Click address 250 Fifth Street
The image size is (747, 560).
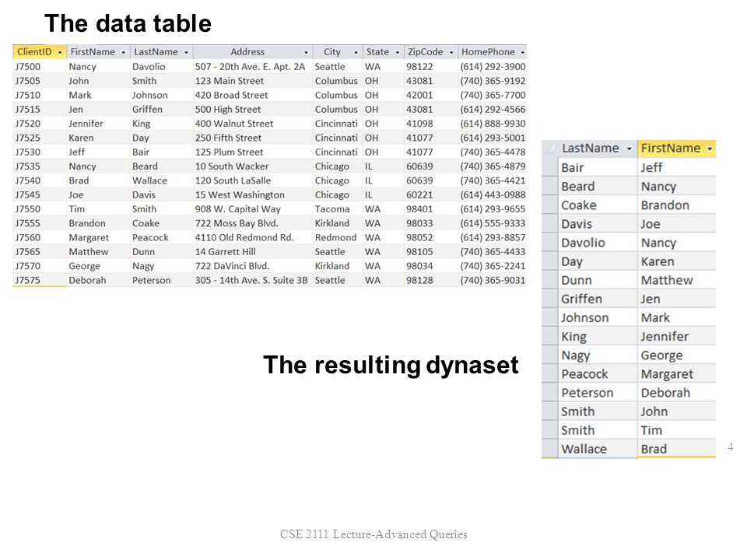(228, 138)
